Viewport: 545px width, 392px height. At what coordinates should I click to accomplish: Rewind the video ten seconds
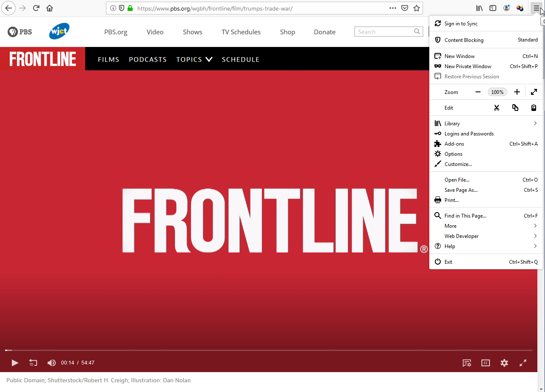coord(33,363)
